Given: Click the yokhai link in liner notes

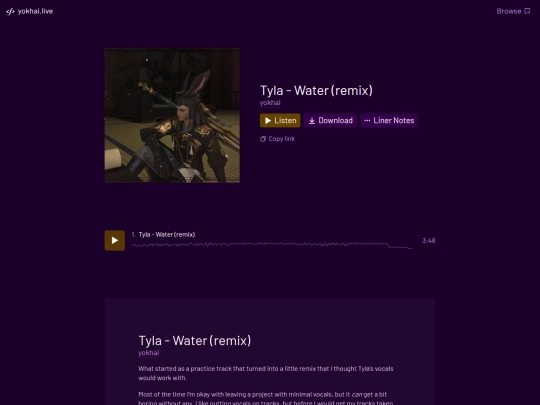Looking at the screenshot, I should pyautogui.click(x=149, y=353).
